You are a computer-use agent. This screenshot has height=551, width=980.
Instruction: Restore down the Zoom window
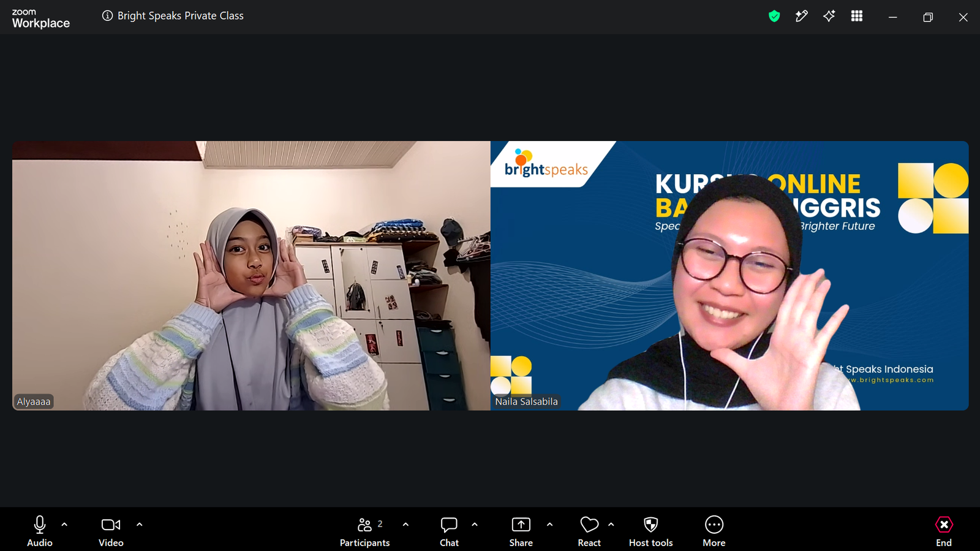(x=928, y=17)
